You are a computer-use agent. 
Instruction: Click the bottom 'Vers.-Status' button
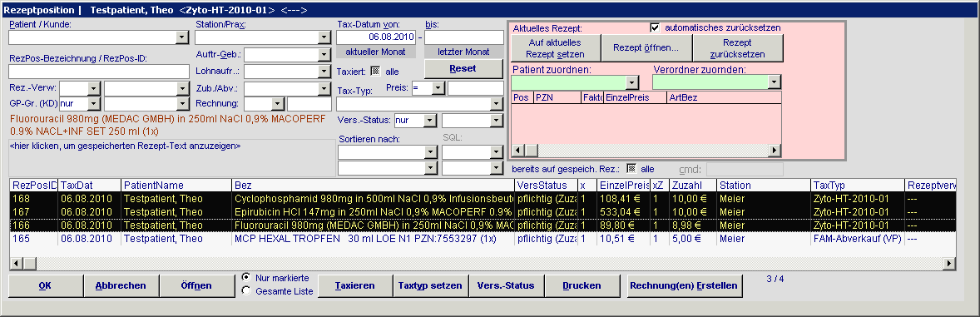click(x=507, y=285)
